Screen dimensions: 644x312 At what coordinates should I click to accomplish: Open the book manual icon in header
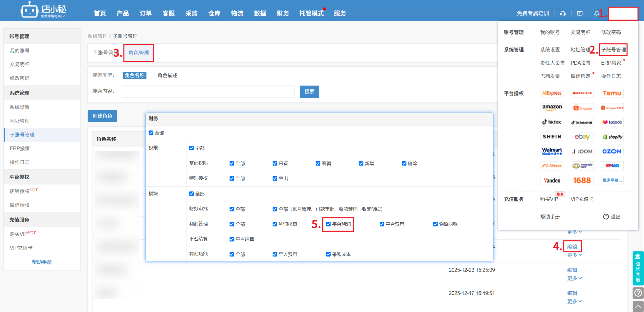point(579,13)
